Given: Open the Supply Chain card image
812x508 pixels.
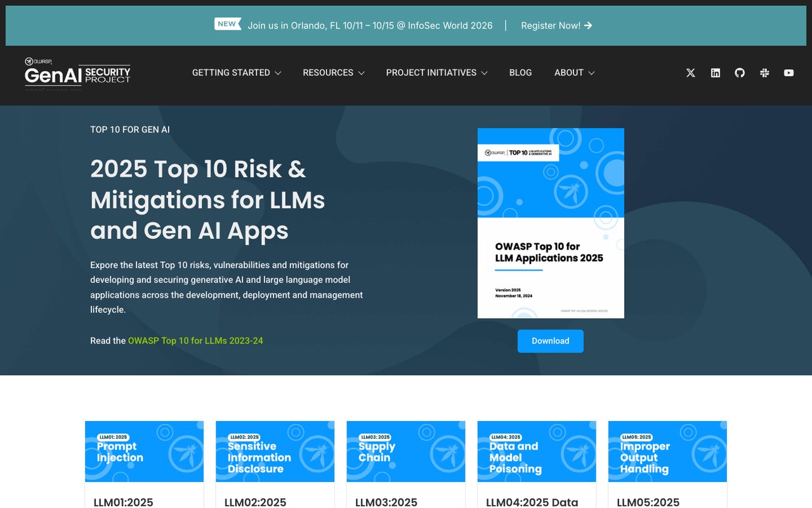Looking at the screenshot, I should point(406,451).
